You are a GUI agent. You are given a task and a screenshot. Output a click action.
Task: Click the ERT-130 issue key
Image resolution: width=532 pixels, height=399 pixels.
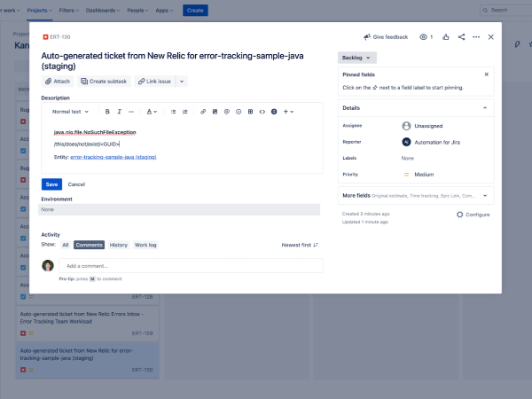coord(60,37)
